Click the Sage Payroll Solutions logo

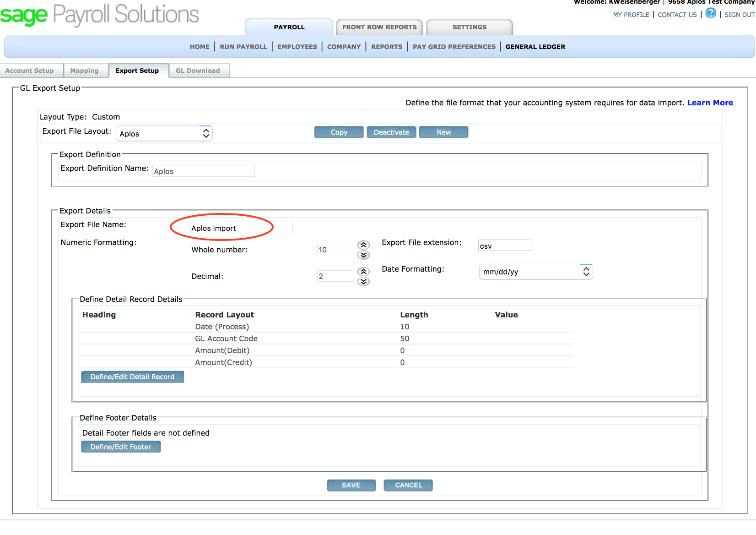click(99, 14)
